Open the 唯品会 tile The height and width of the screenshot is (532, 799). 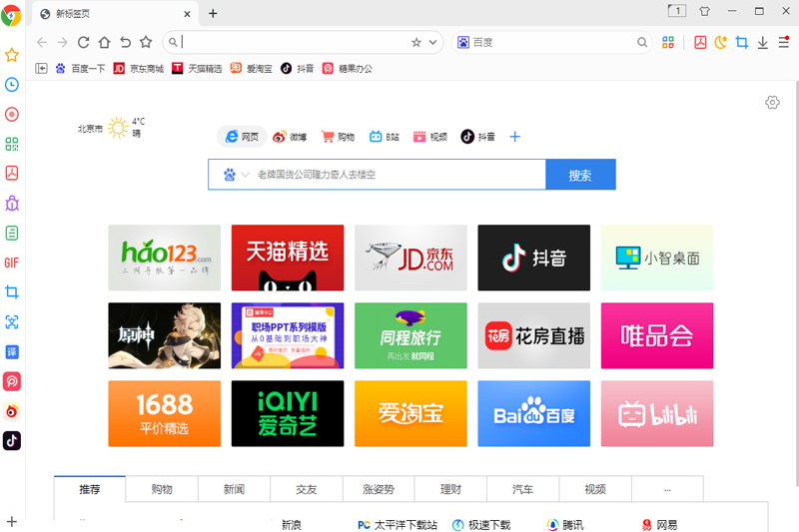(657, 335)
